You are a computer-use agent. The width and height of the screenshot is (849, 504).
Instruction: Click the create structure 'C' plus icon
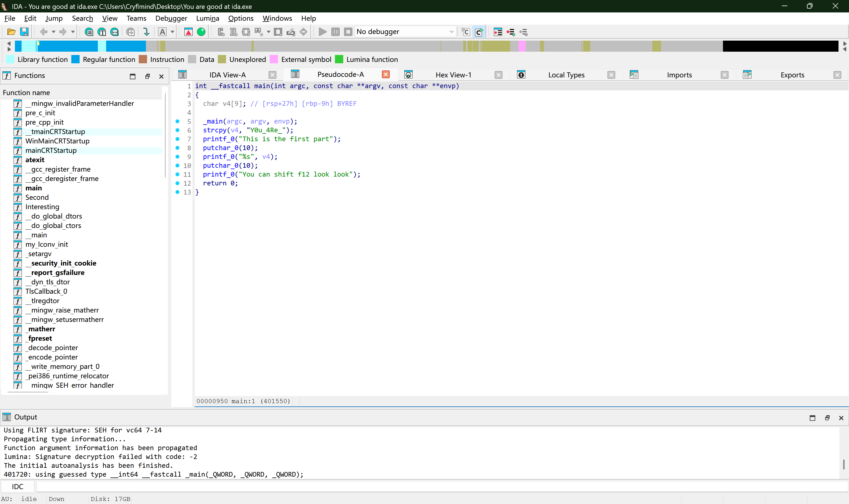221,32
